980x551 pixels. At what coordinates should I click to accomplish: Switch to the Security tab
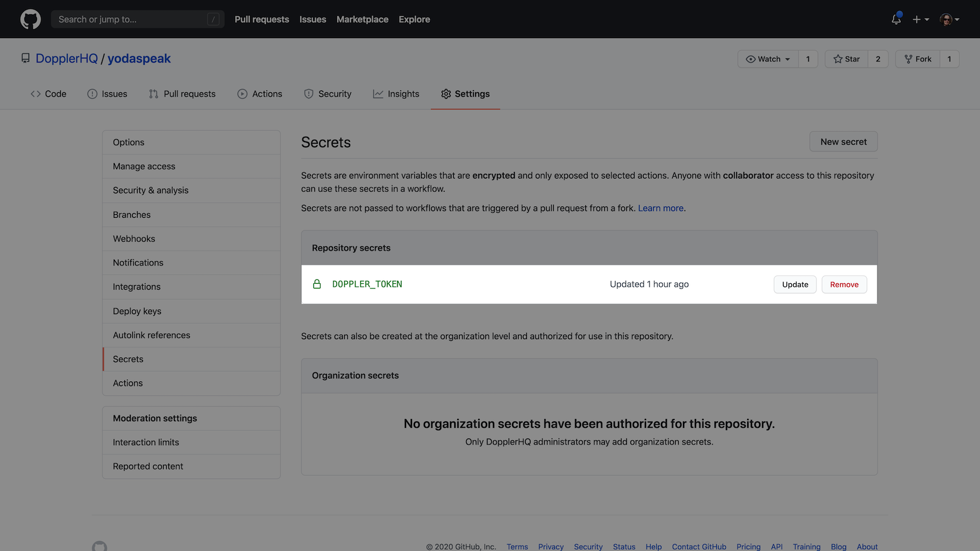click(327, 94)
